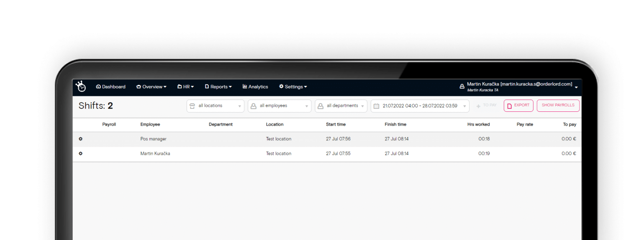Click the TO PAY button
644x240 pixels.
486,106
